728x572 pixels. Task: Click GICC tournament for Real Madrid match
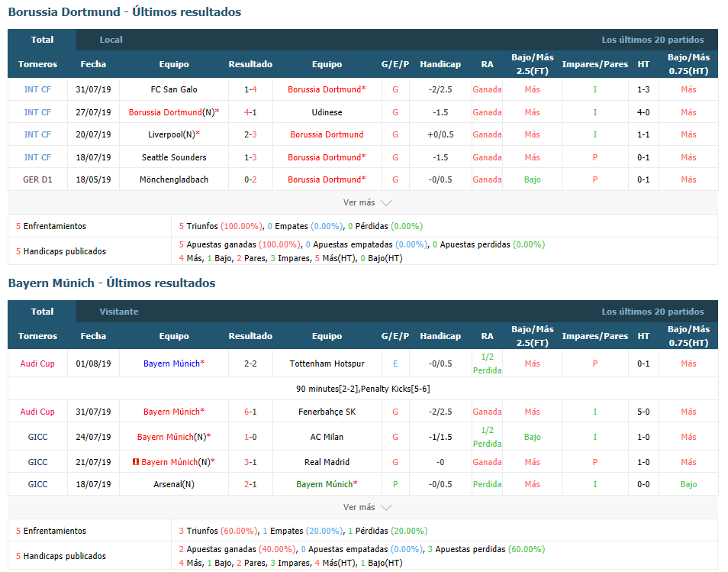(37, 462)
